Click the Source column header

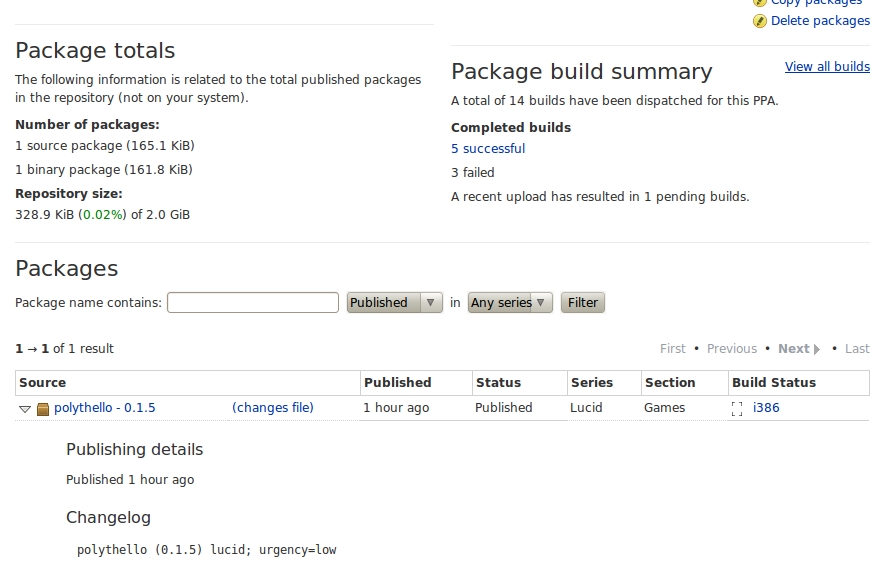pyautogui.click(x=43, y=383)
